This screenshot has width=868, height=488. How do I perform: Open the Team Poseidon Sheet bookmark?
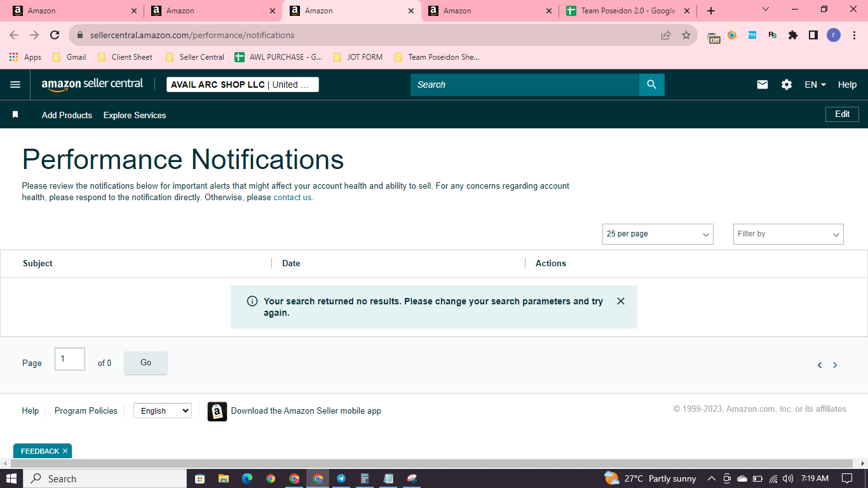[x=437, y=57]
